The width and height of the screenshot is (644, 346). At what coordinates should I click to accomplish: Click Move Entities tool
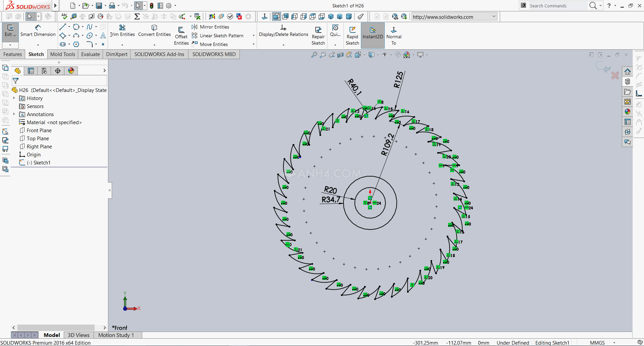tap(210, 44)
